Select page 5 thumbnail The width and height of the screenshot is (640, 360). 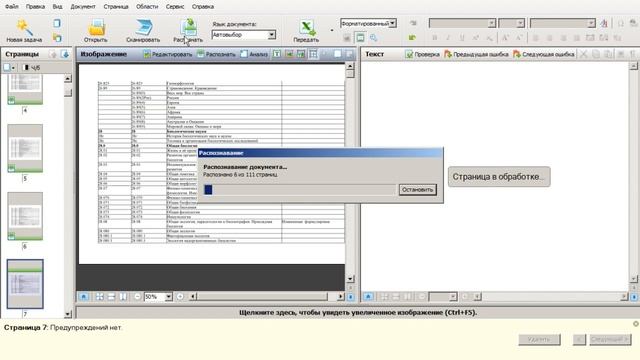[x=25, y=148]
